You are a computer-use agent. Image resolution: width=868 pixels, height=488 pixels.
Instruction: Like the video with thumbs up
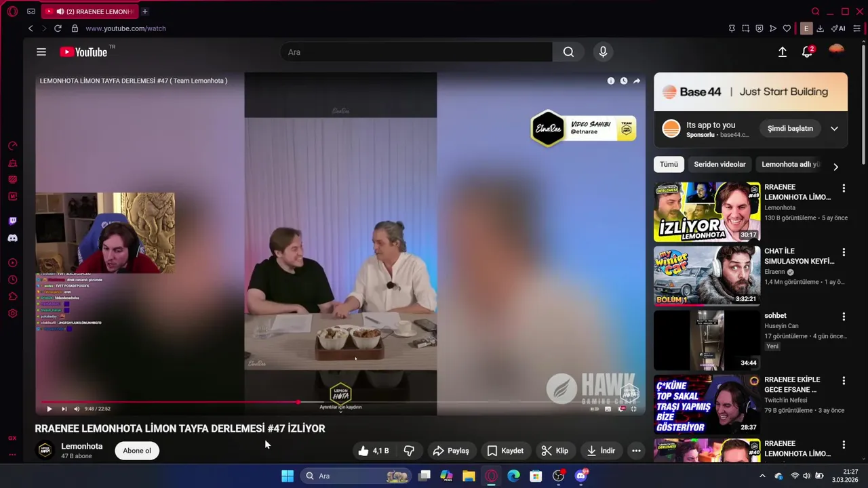point(374,451)
